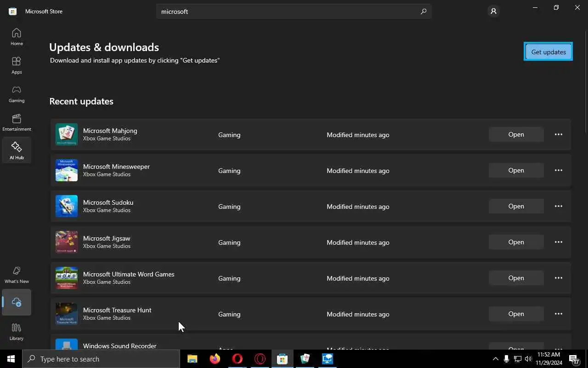
Task: Select the Microsoft Jigsaw title text
Action: [107, 238]
